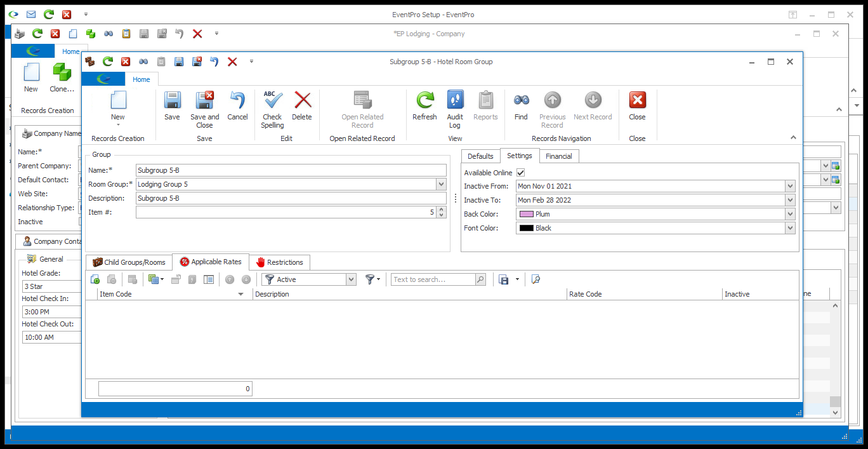Click Cancel undo arrow in ribbon
This screenshot has width=868, height=449.
click(x=237, y=100)
